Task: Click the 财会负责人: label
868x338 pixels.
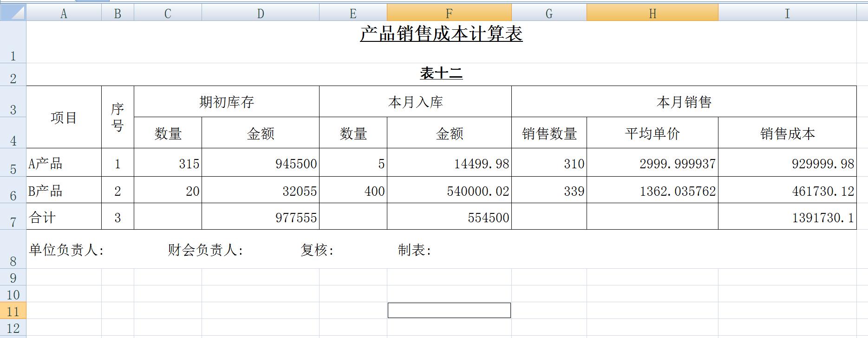Action: click(205, 250)
